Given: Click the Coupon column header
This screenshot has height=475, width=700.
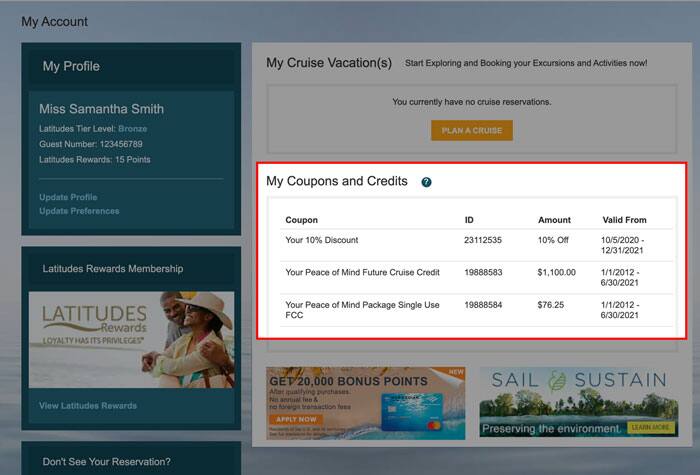Looking at the screenshot, I should (x=301, y=220).
